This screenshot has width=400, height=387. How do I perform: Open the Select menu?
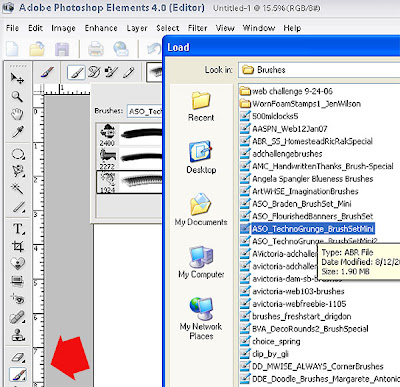tap(168, 28)
